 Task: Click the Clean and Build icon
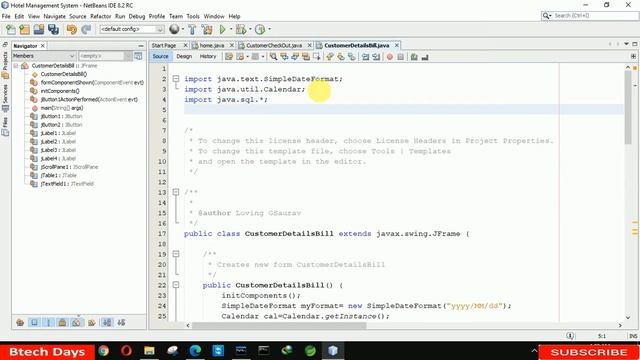[207, 29]
